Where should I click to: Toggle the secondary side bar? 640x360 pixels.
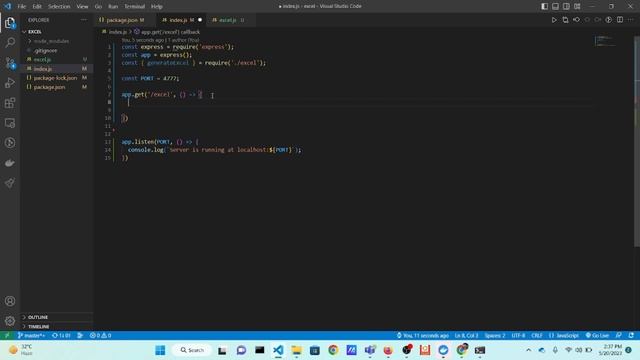coord(567,7)
